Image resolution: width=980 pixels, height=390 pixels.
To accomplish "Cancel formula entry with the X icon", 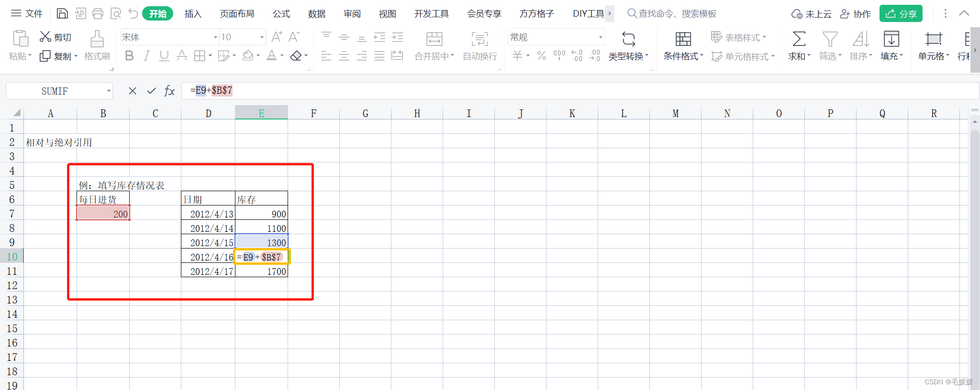I will click(x=133, y=91).
